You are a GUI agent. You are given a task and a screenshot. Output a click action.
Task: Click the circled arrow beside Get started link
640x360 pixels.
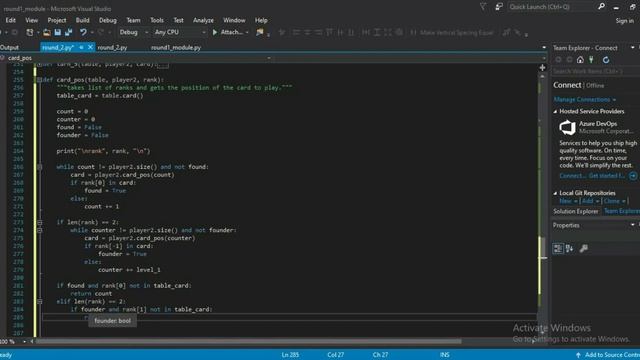[x=633, y=176]
